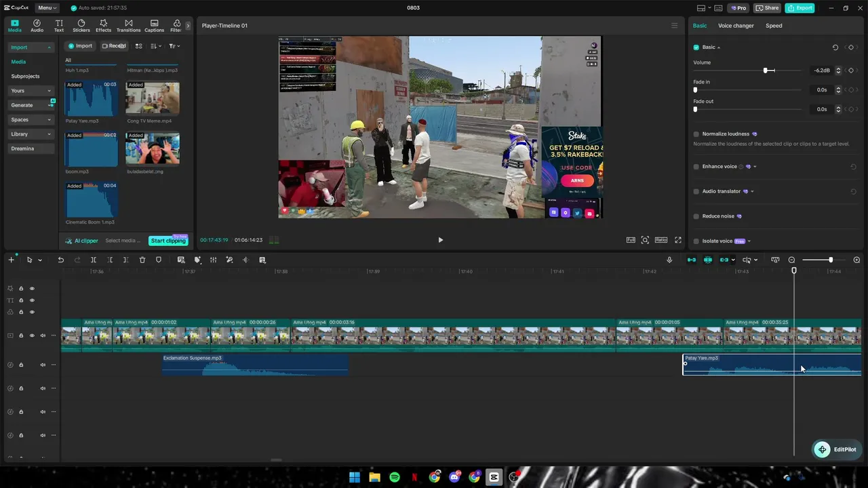Open the Effects panel
Viewport: 868px width, 488px height.
[x=103, y=26]
